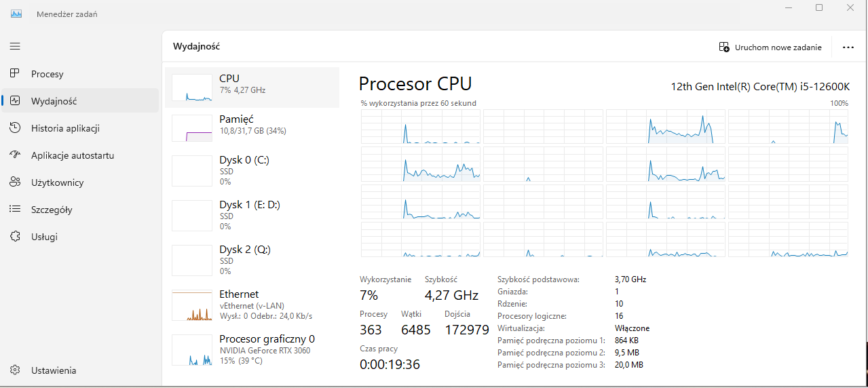Open the Procesy page icon

click(15, 74)
